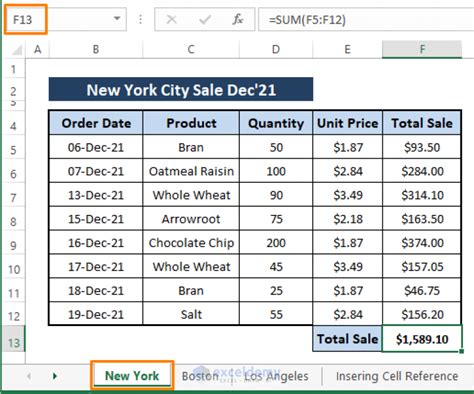Screen dimensions: 474x394
Task: Select column A header
Action: [x=38, y=50]
